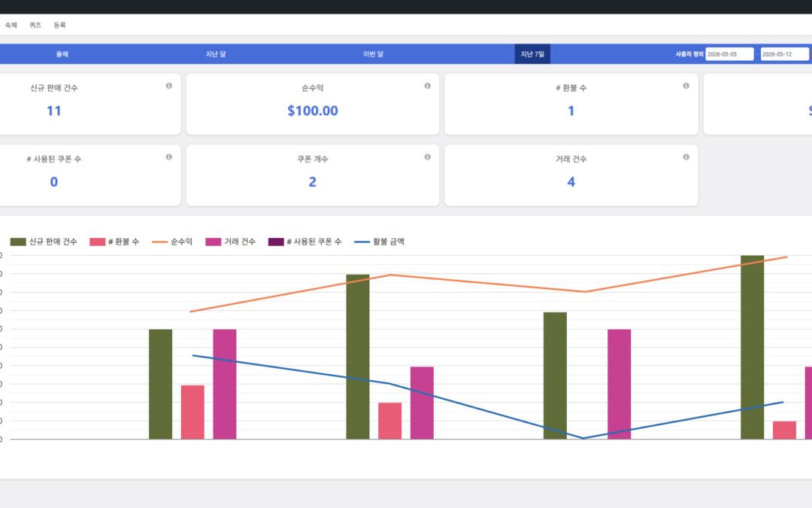Click info icon on # 사용된 쿠폰 수 card
The width and height of the screenshot is (812, 508).
point(169,157)
